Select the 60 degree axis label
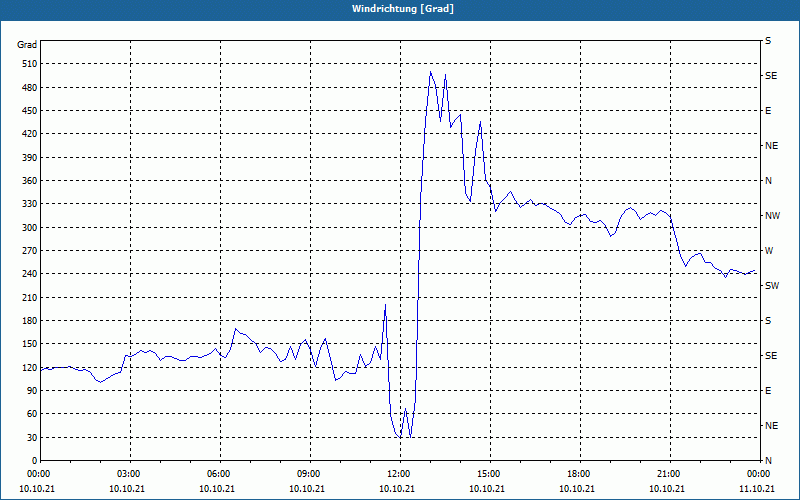Screen dimensions: 800x500 pyautogui.click(x=32, y=414)
